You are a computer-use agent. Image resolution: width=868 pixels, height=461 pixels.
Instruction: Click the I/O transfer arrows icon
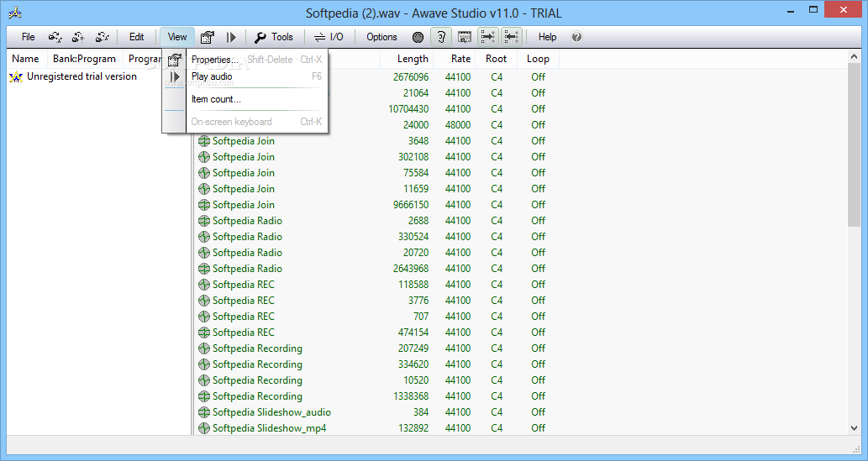320,37
